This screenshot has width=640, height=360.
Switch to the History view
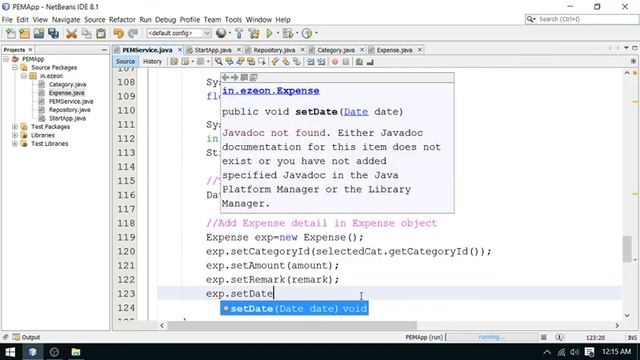[152, 62]
